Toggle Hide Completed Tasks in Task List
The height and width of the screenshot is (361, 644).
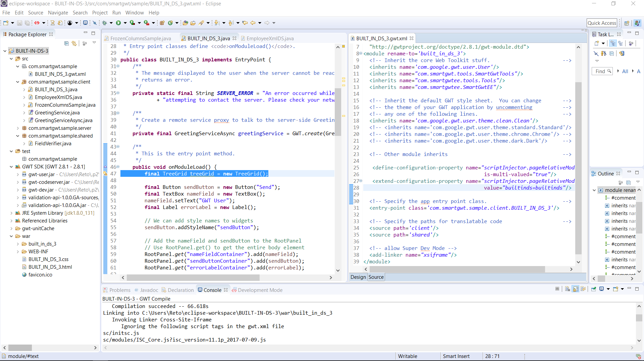(596, 53)
